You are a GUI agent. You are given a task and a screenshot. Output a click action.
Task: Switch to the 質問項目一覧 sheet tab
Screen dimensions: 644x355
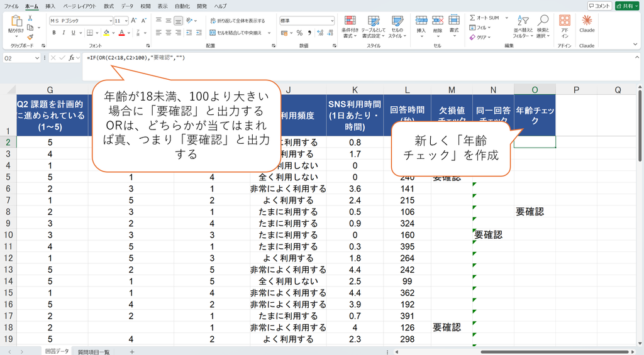coord(94,352)
